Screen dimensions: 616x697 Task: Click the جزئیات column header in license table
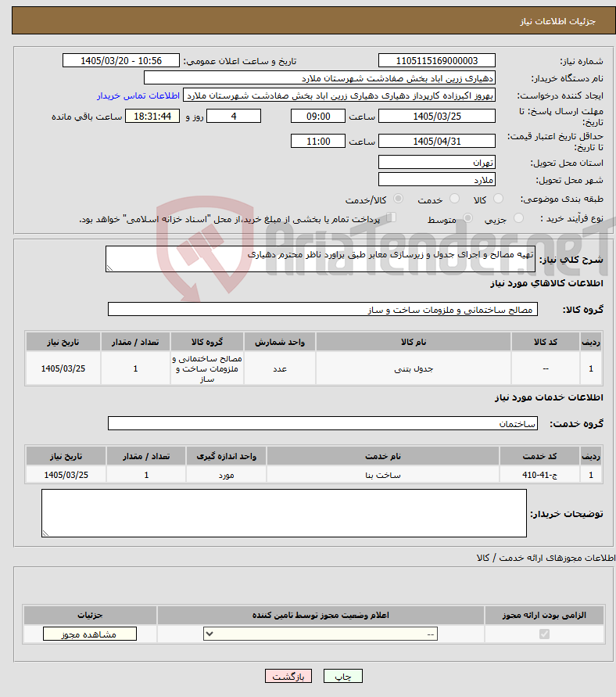point(90,615)
